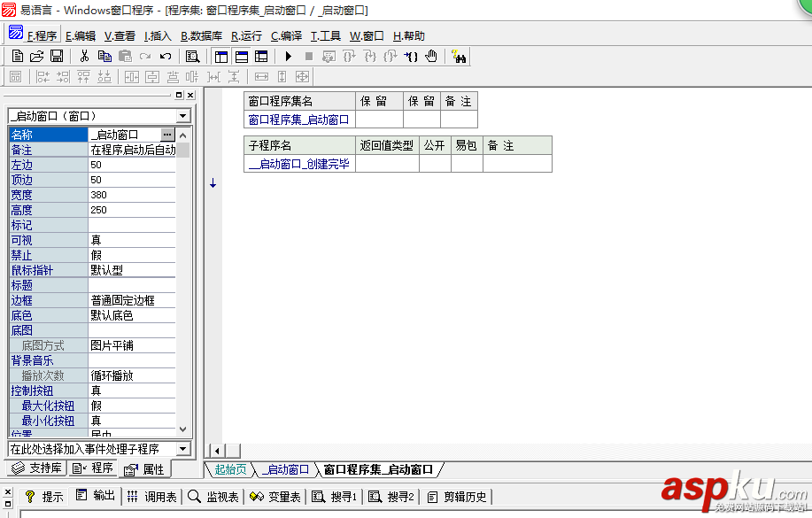This screenshot has height=518, width=812.
Task: Click the Save floppy disk icon
Action: tap(57, 56)
